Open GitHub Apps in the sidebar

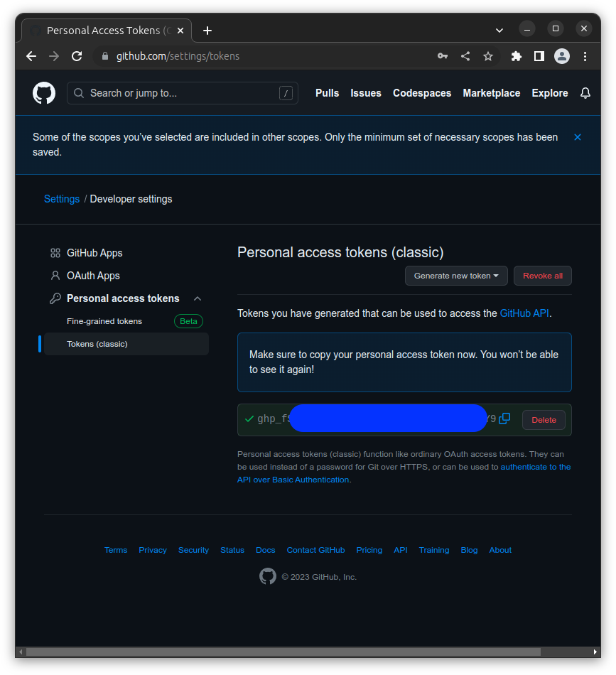coord(94,253)
